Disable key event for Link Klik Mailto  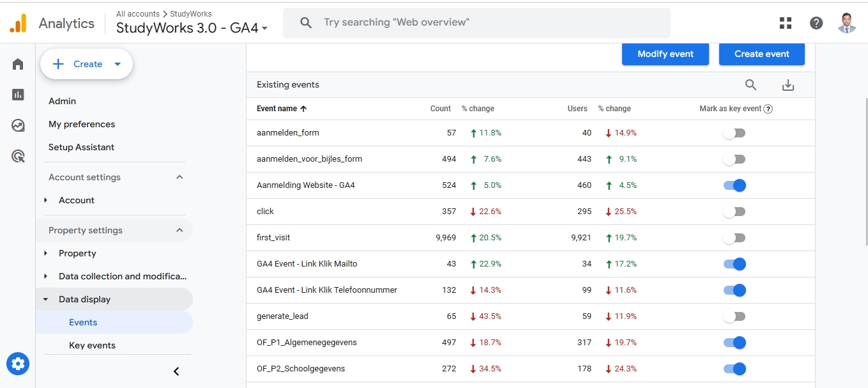735,264
